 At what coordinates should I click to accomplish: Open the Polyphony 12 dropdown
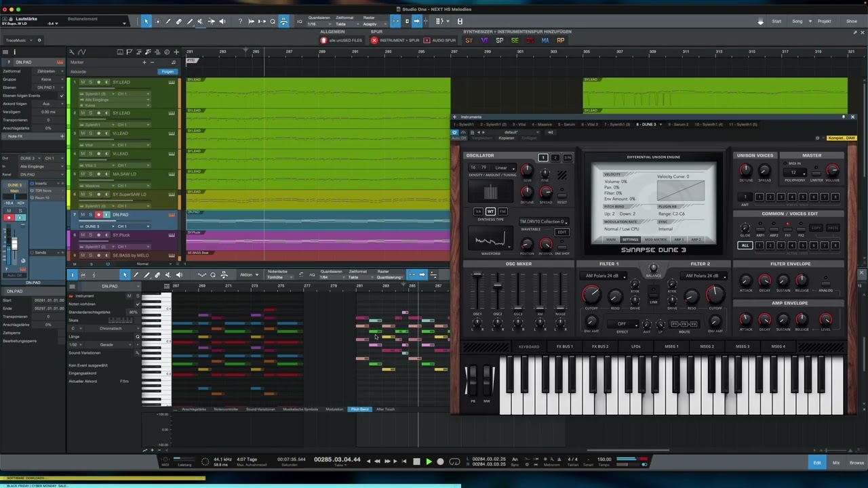(794, 172)
